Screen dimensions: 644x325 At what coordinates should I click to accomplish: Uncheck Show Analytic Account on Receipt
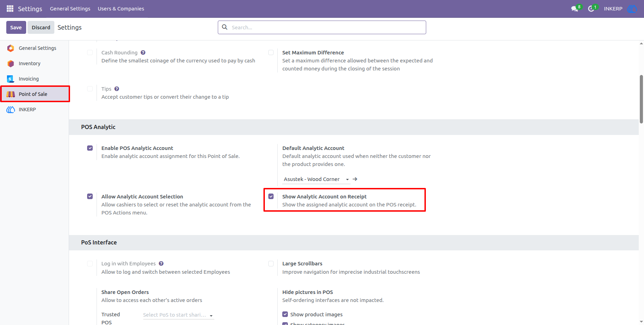click(x=271, y=197)
